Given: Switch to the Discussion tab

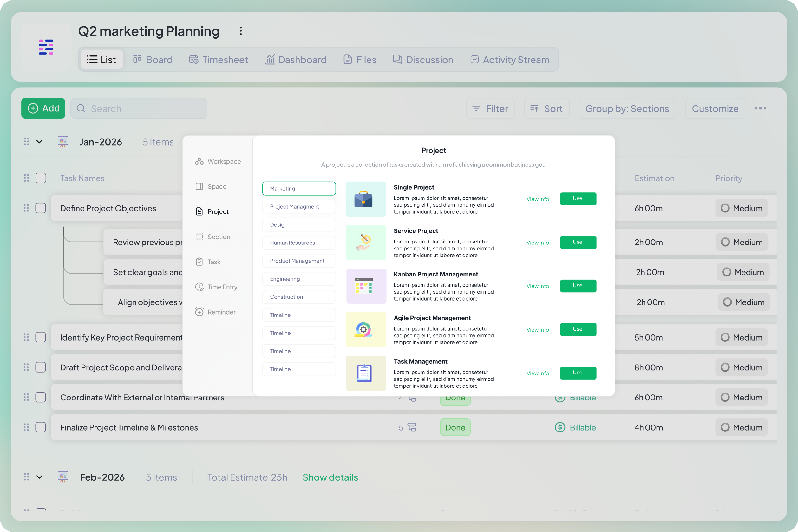Looking at the screenshot, I should [423, 60].
